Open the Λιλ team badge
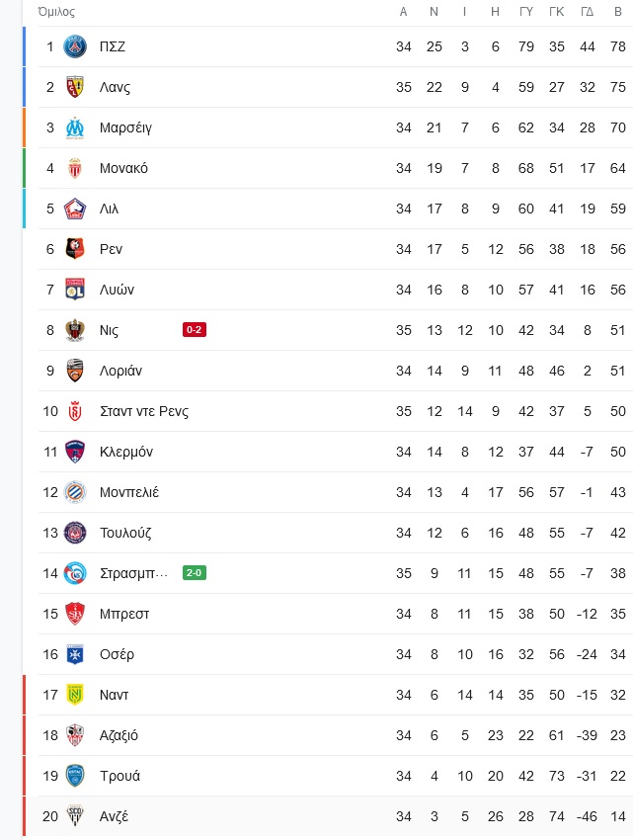Screen dimensions: 633x840 pyautogui.click(x=75, y=209)
